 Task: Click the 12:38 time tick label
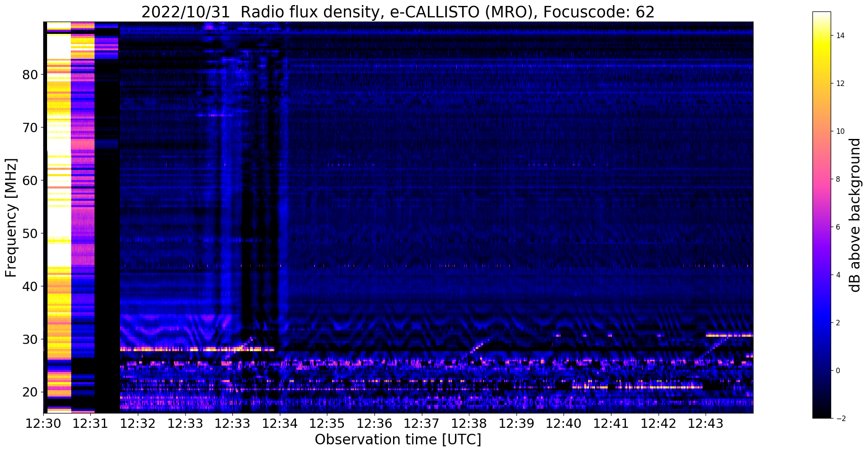(x=469, y=424)
